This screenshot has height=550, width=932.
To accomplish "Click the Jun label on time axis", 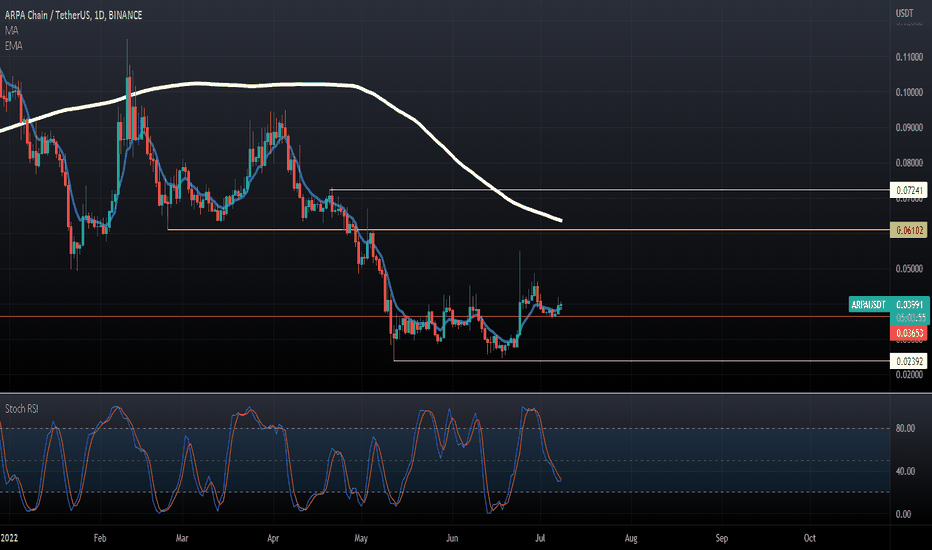I will pyautogui.click(x=452, y=538).
